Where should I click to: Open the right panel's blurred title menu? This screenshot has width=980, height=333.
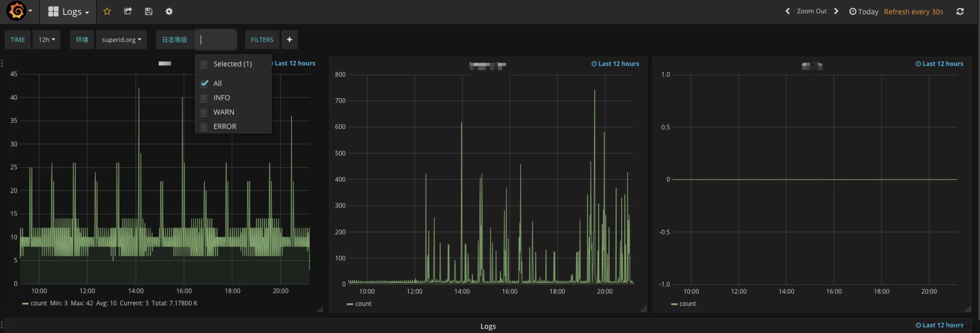point(812,66)
